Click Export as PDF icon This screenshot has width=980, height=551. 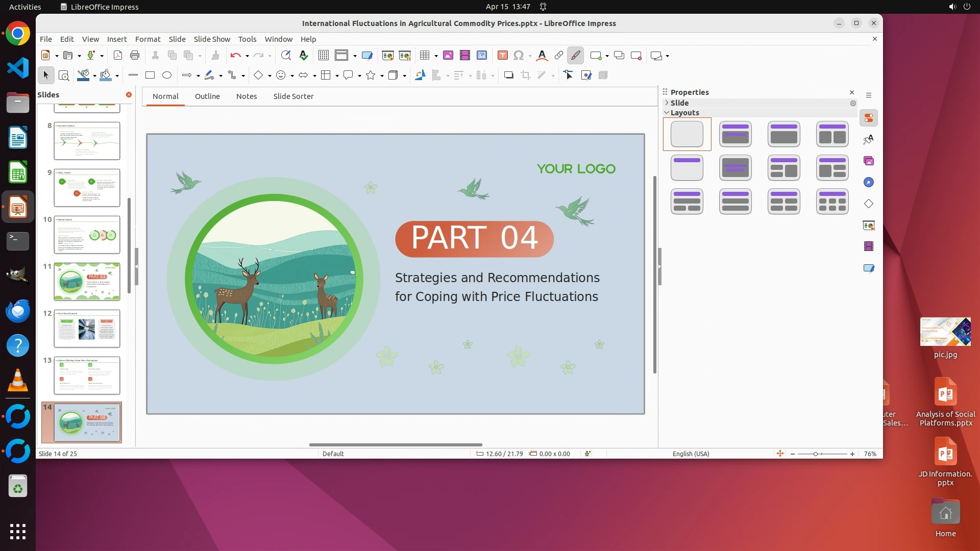pyautogui.click(x=117, y=56)
